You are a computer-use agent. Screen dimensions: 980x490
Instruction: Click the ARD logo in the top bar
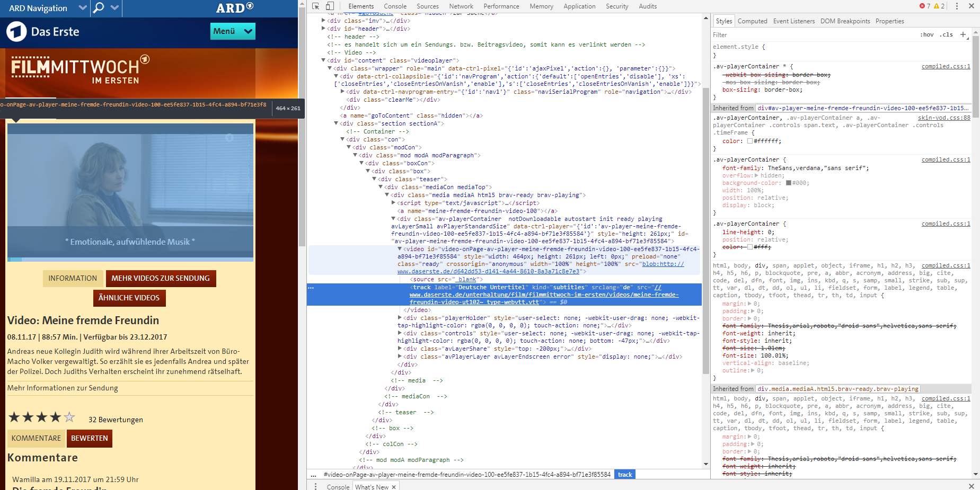pyautogui.click(x=234, y=8)
